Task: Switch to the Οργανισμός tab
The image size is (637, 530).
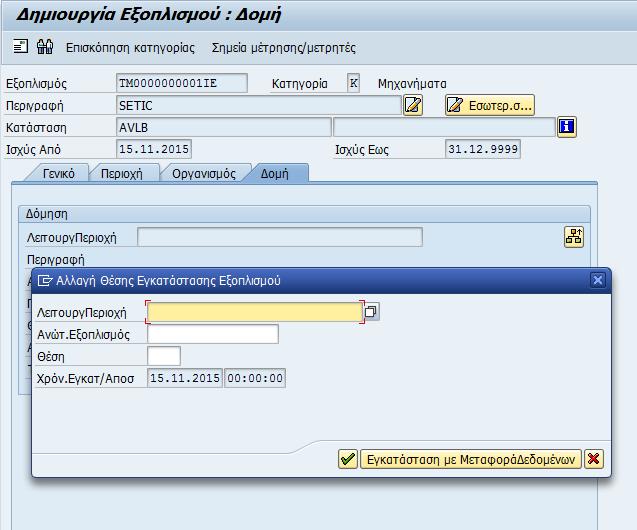Action: (x=204, y=173)
